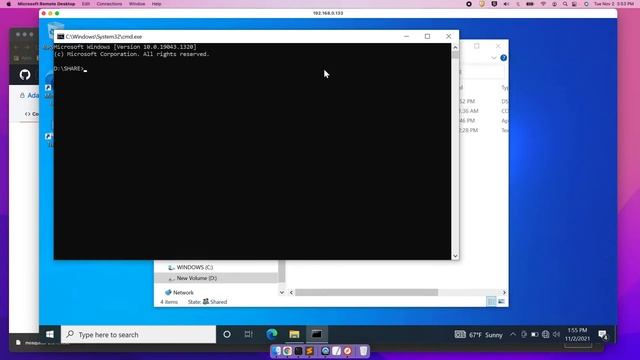Viewport: 640px width, 360px height.
Task: Click the macOS Wi-Fi menu bar icon
Action: (543, 4)
